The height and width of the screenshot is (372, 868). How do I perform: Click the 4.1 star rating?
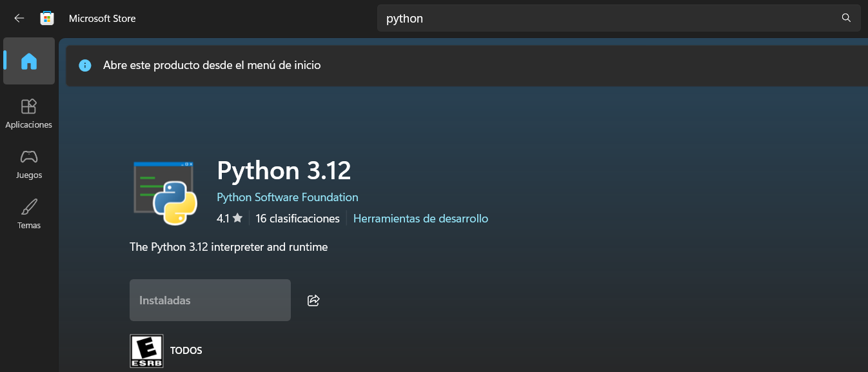pyautogui.click(x=230, y=219)
